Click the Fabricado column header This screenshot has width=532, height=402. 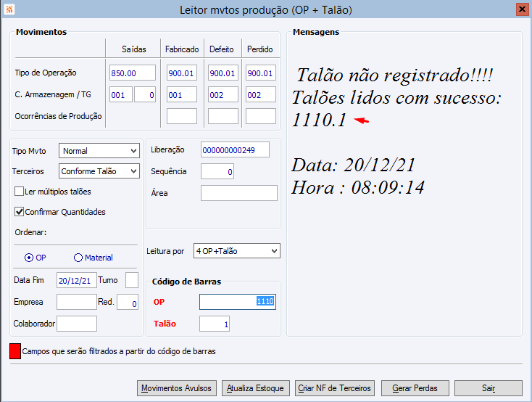coord(182,49)
